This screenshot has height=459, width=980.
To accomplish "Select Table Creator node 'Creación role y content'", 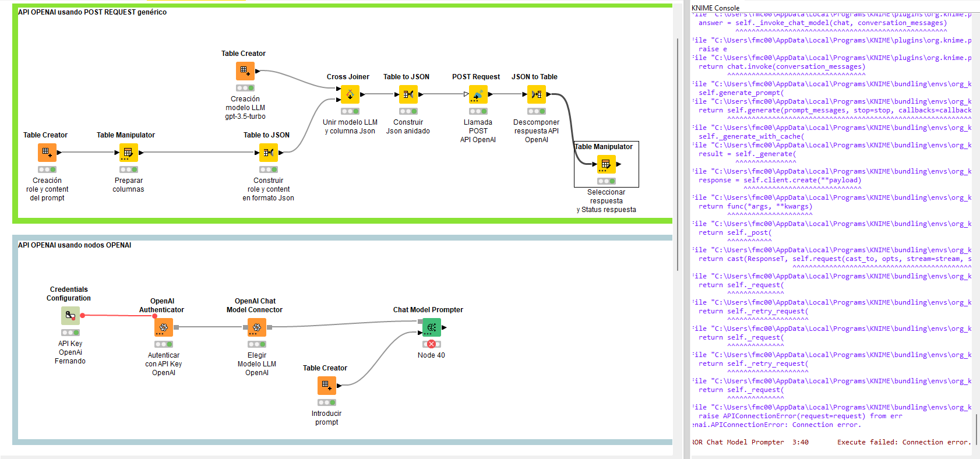I will pos(47,153).
